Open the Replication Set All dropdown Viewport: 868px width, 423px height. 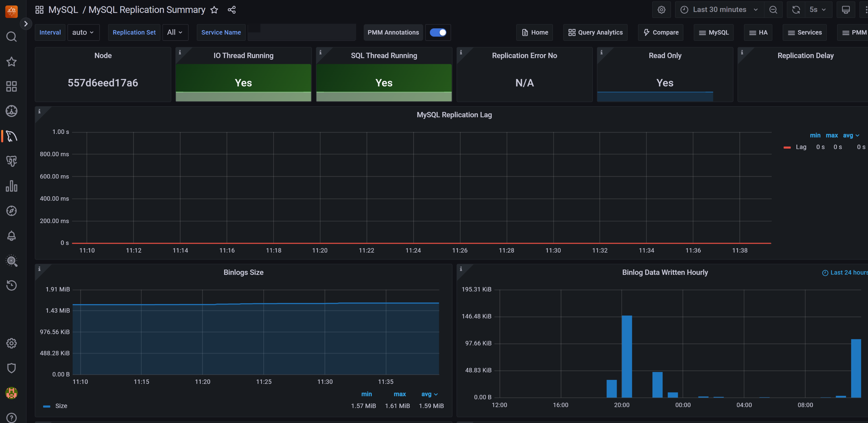click(175, 32)
